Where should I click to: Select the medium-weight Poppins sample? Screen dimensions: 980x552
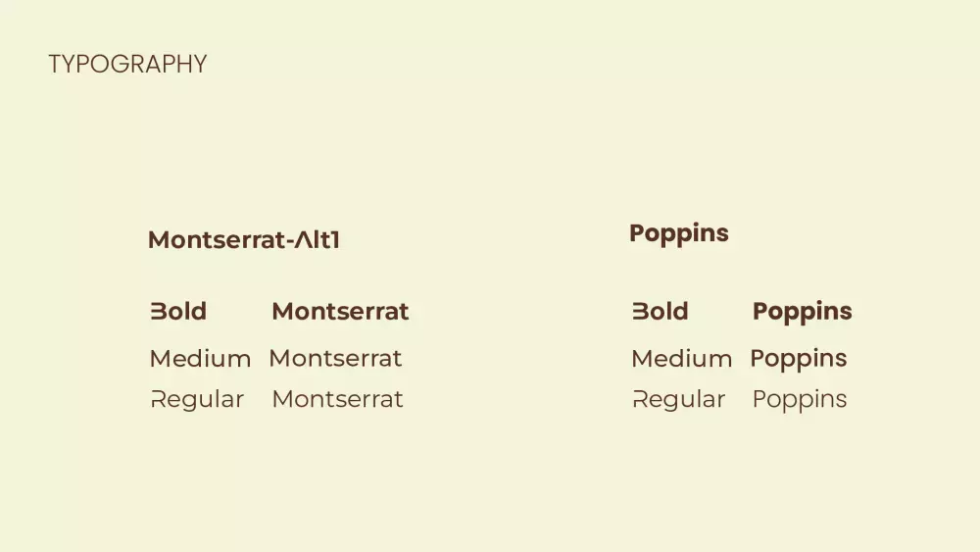click(798, 359)
